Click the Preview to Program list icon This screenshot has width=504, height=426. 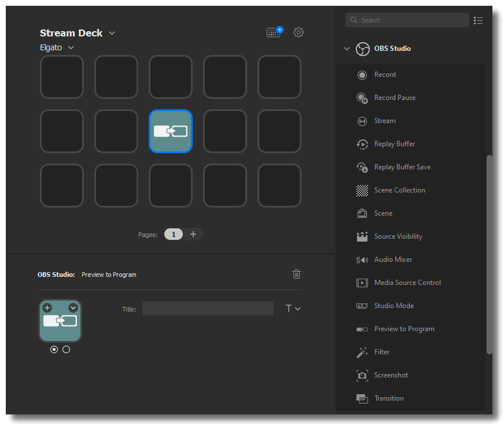pos(362,329)
